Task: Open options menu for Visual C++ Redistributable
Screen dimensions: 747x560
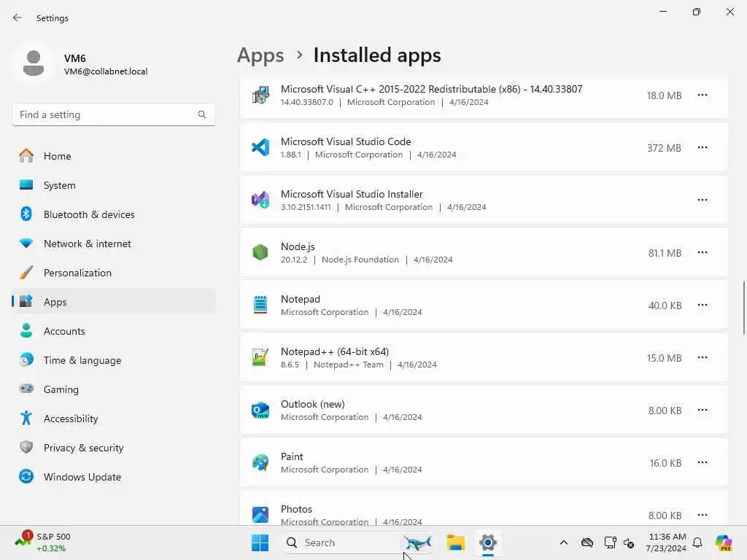Action: tap(703, 96)
